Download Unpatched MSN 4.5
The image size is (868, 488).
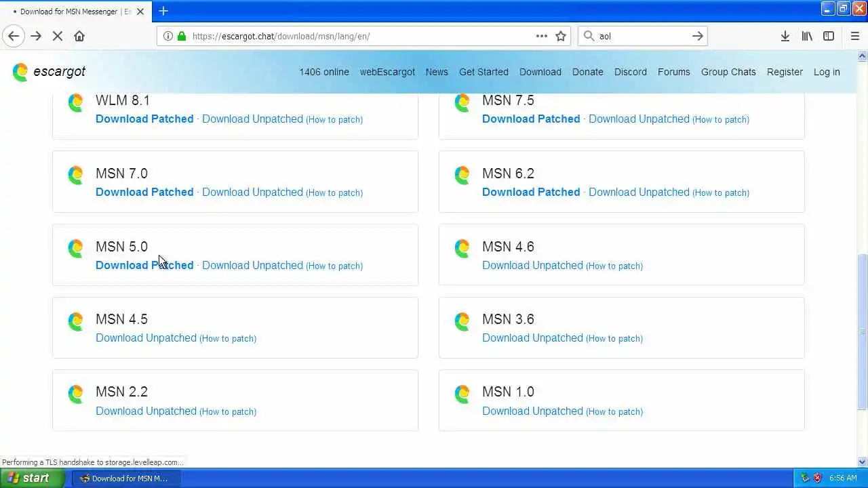[146, 338]
